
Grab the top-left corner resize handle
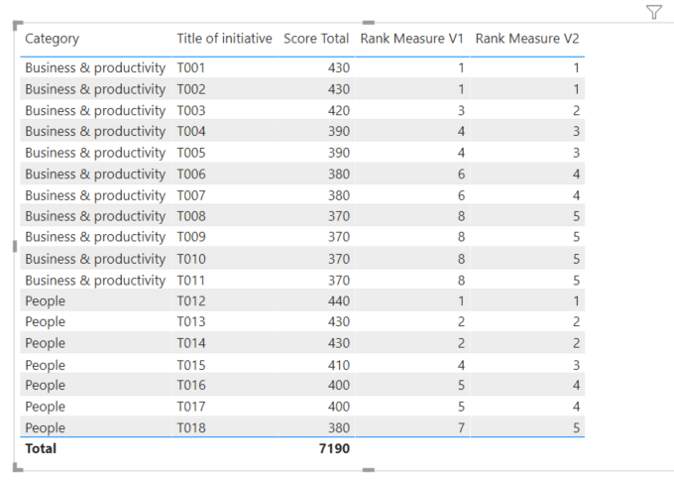[x=17, y=25]
